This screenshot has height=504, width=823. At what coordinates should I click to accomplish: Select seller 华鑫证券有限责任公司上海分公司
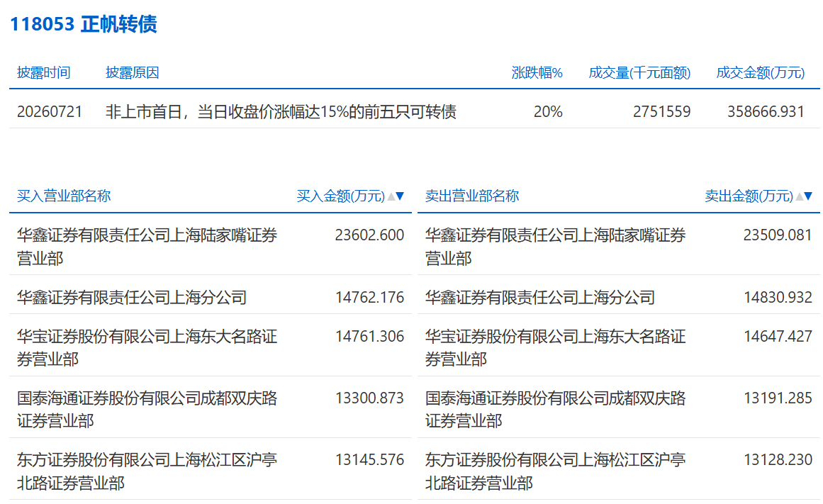tap(540, 297)
